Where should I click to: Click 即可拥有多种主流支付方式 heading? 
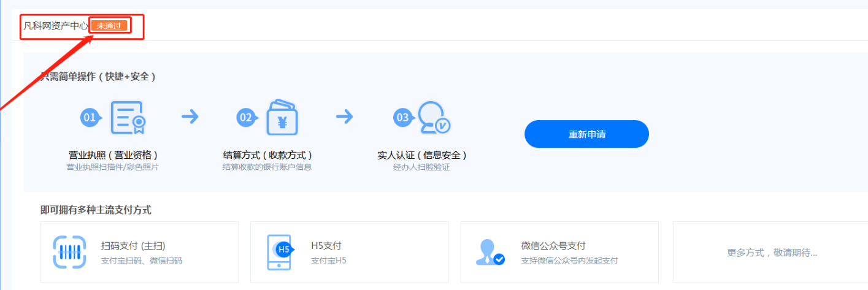(x=96, y=210)
